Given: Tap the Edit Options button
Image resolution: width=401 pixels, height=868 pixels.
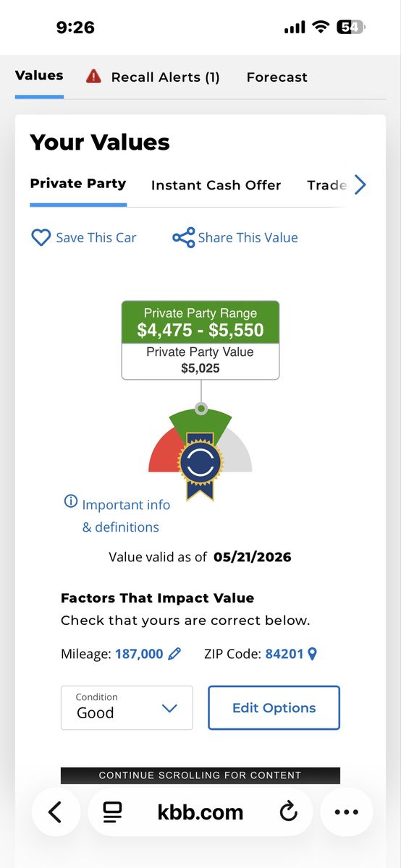Looking at the screenshot, I should click(274, 707).
